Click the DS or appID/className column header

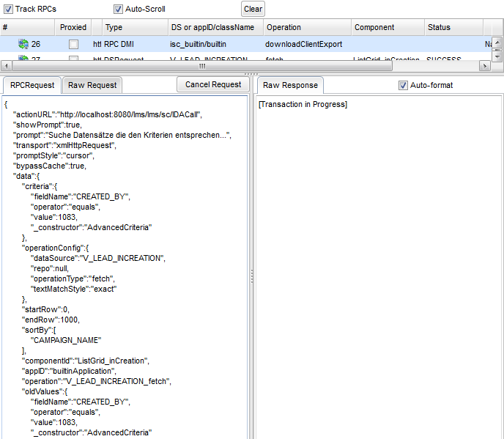(x=215, y=27)
